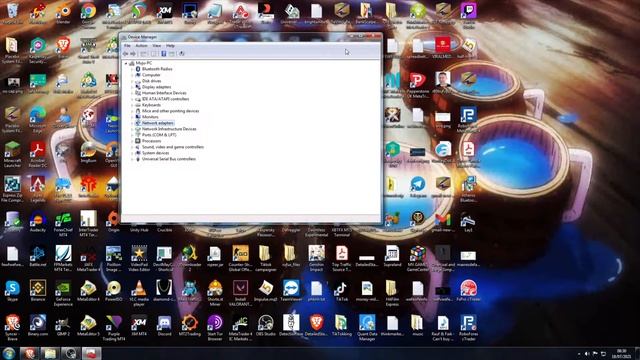Select the Telegram desktop icon
The height and width of the screenshot is (360, 640).
418,187
